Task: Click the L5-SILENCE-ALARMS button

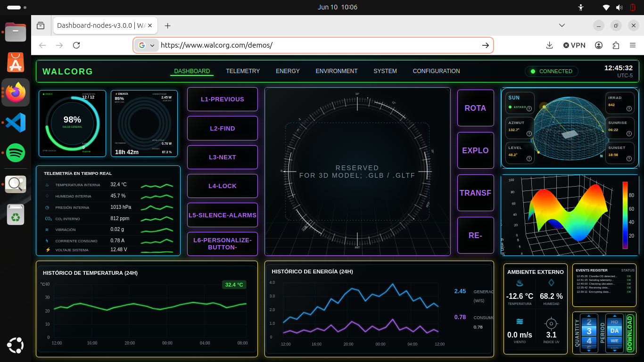Action: [223, 215]
